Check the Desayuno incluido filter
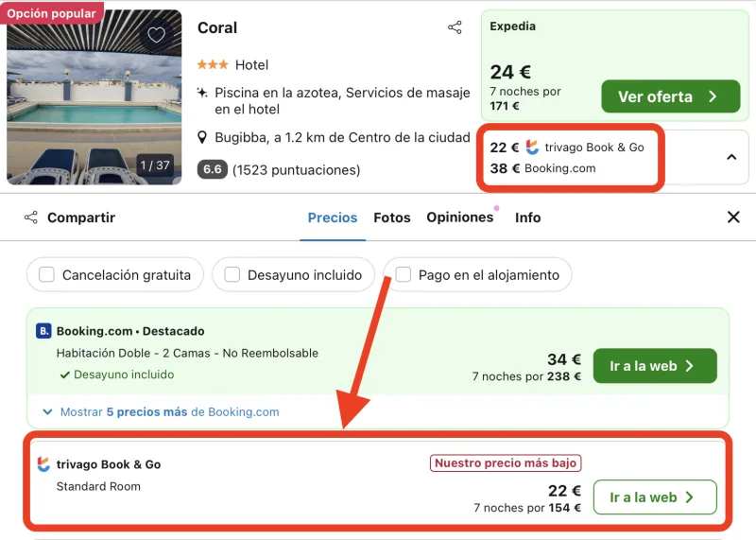 coord(232,274)
